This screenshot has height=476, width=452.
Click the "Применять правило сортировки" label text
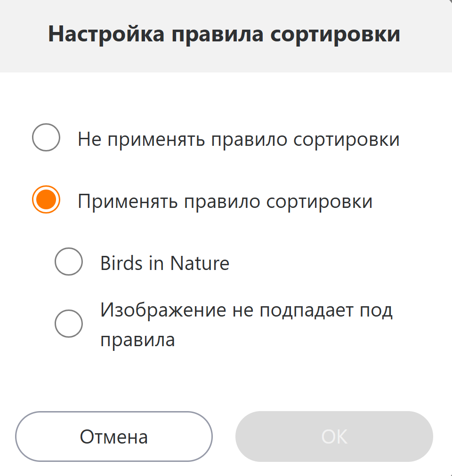click(x=225, y=201)
